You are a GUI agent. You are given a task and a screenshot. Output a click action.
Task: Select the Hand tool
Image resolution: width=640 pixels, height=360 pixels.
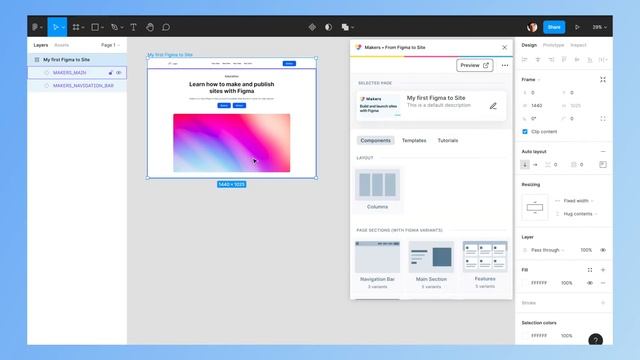click(x=150, y=27)
